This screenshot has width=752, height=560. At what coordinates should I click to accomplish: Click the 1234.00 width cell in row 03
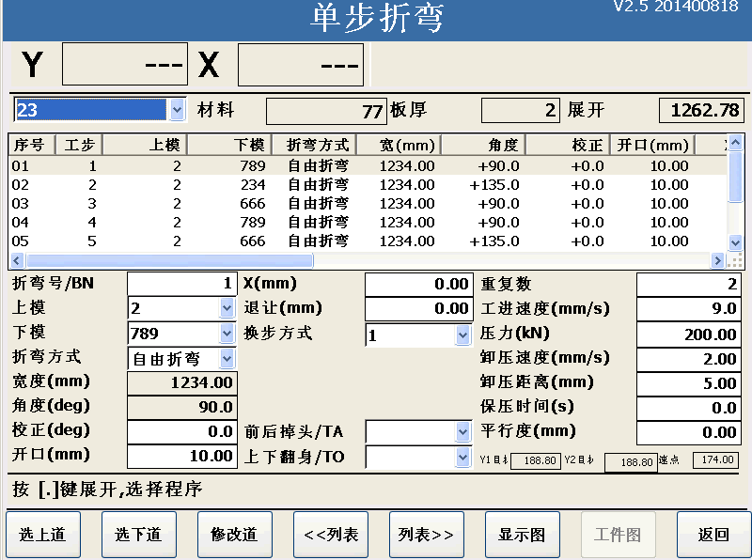tap(407, 203)
